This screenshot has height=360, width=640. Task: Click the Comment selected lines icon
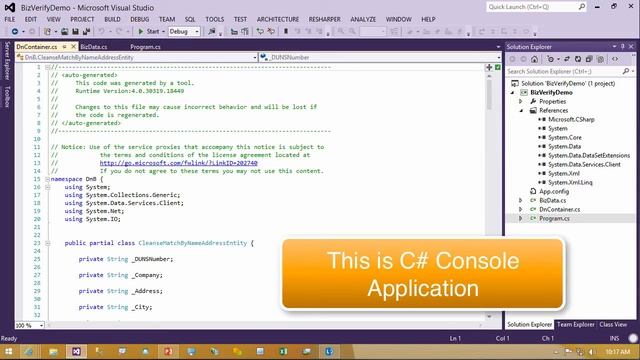click(x=234, y=31)
